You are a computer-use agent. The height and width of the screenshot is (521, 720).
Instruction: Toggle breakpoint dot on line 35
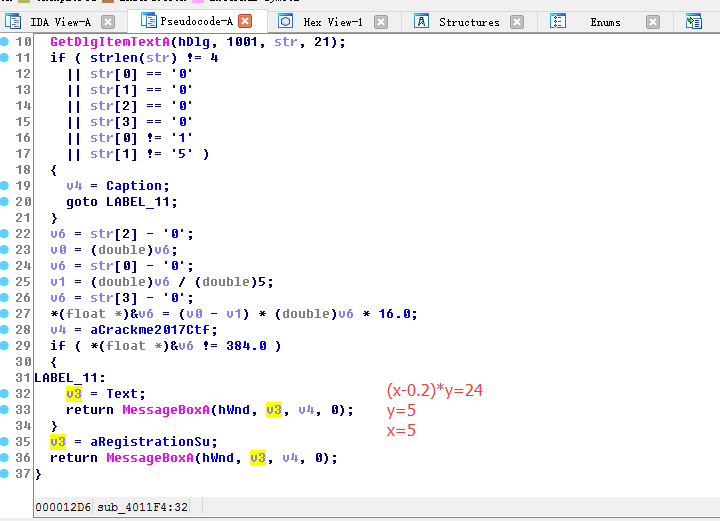point(5,442)
